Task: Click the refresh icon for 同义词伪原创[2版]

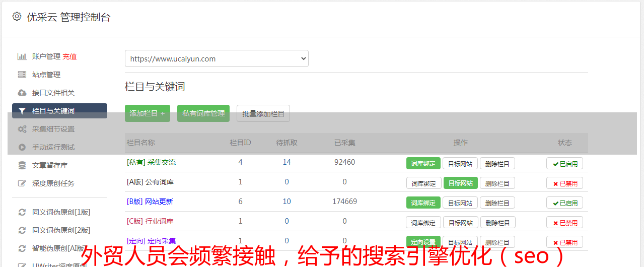Action: pos(22,230)
